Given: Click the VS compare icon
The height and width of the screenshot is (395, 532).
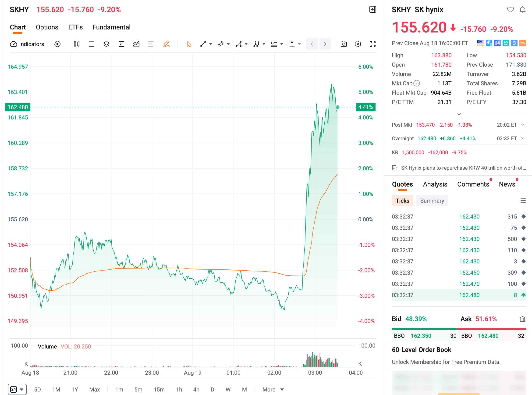Looking at the screenshot, I should 121,44.
